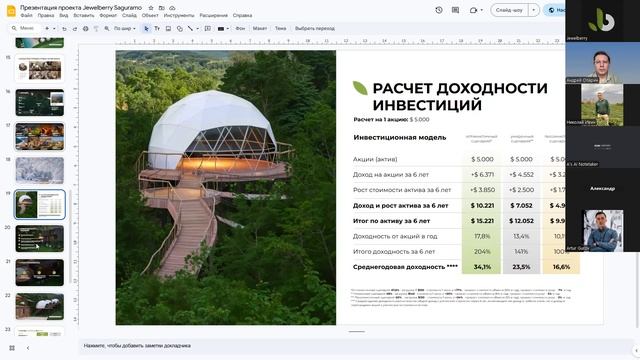
Task: Select slide 21 thumbnail
Action: pos(40,272)
